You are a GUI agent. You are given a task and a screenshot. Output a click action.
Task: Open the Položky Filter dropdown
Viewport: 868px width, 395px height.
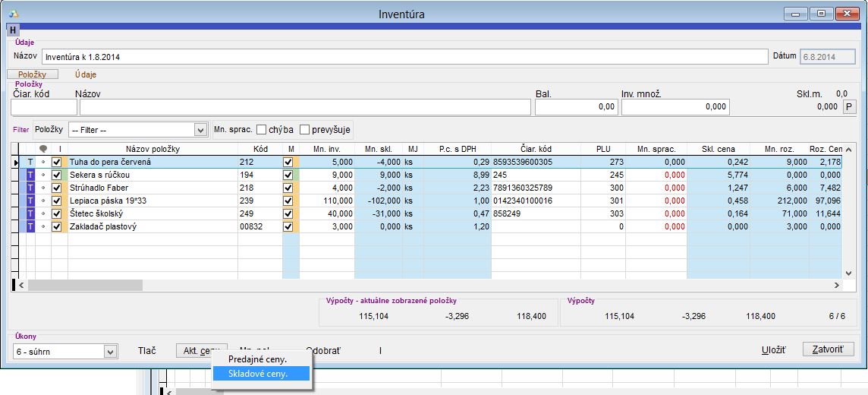200,130
